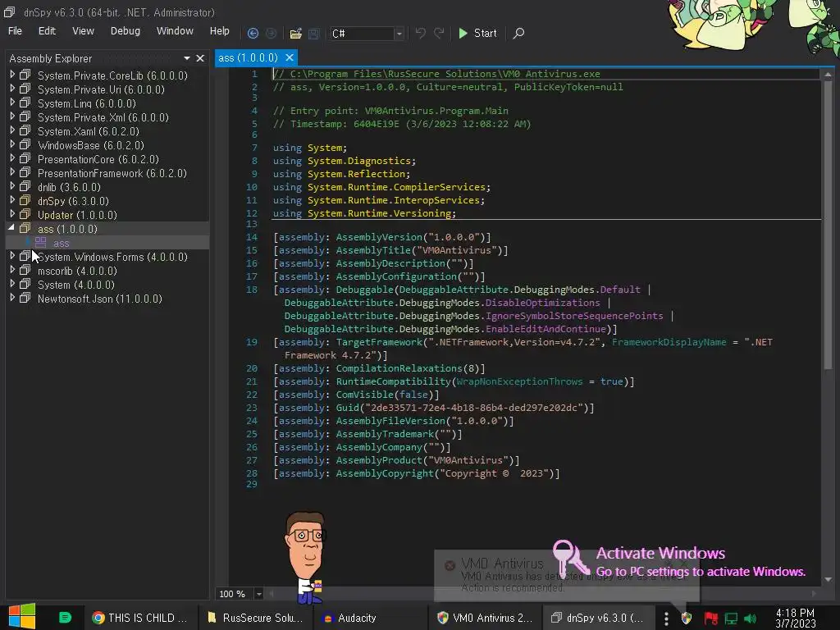The height and width of the screenshot is (630, 840).
Task: Close the ass (1.0.0.0) tab
Action: click(290, 57)
